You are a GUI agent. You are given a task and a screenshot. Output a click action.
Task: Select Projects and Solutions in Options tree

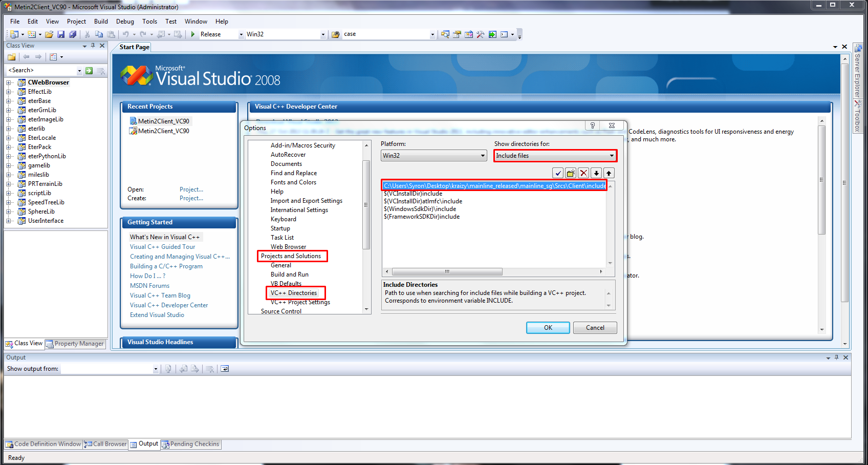[x=291, y=256]
